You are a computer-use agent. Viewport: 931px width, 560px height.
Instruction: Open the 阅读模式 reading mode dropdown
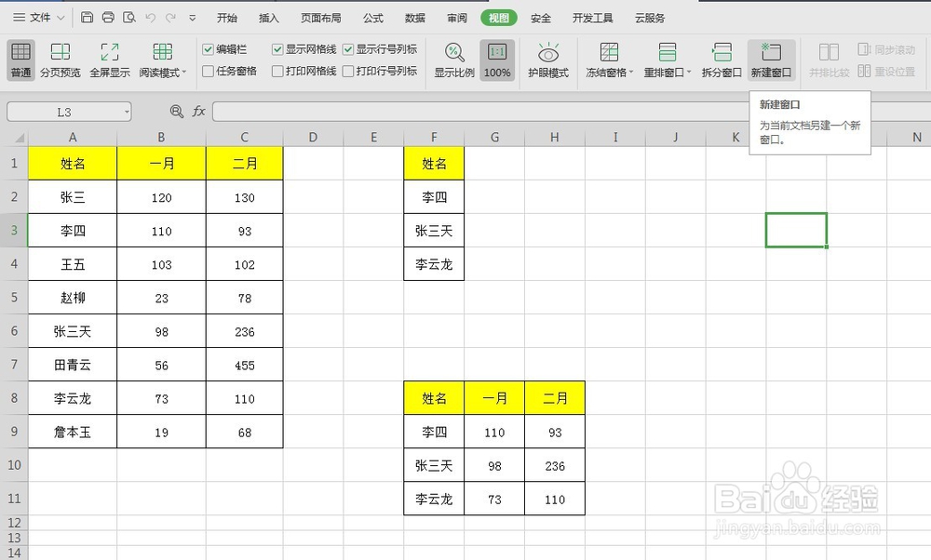pyautogui.click(x=161, y=56)
